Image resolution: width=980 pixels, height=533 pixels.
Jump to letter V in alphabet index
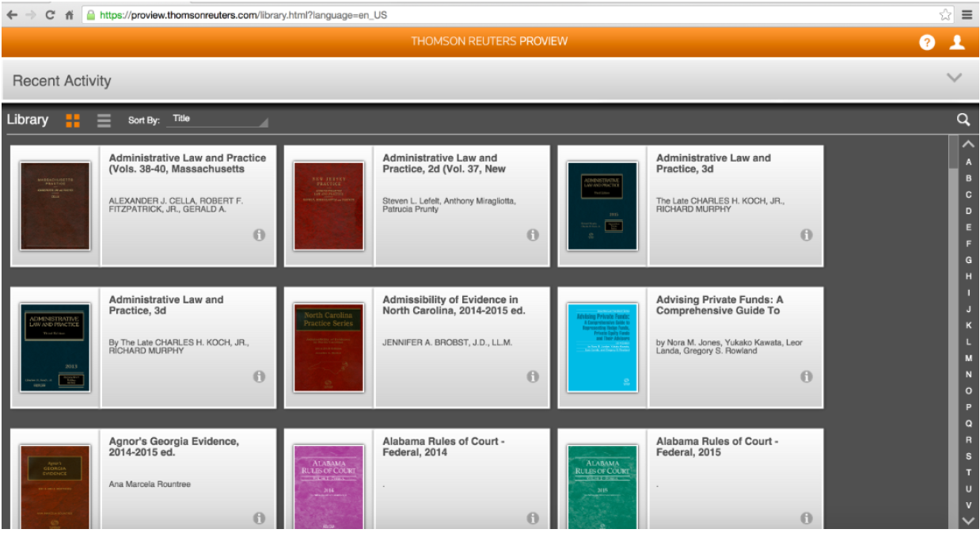pos(969,505)
